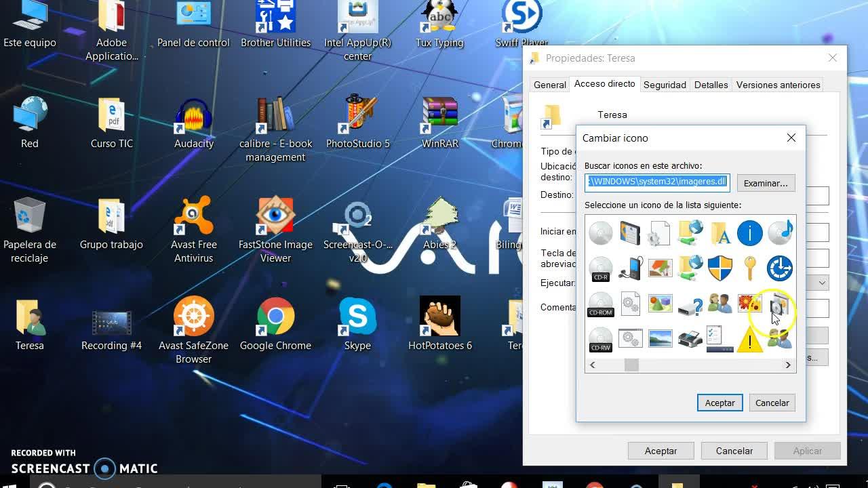Screen dimensions: 868x488
Task: Select the drive with question mark icon
Action: coord(690,304)
